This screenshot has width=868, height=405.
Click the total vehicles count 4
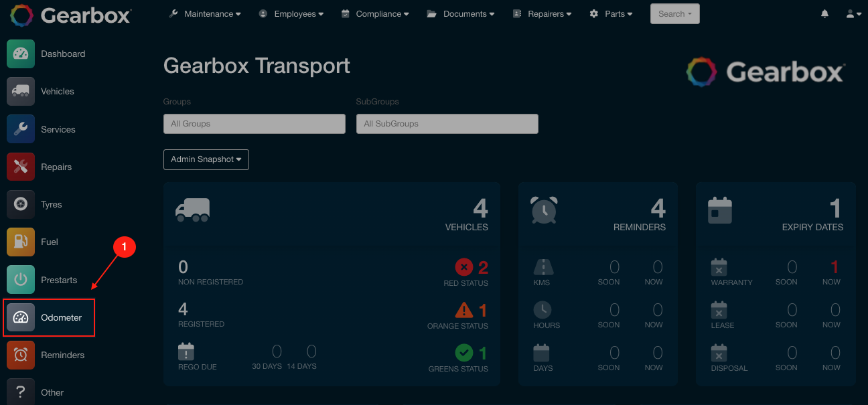click(481, 209)
